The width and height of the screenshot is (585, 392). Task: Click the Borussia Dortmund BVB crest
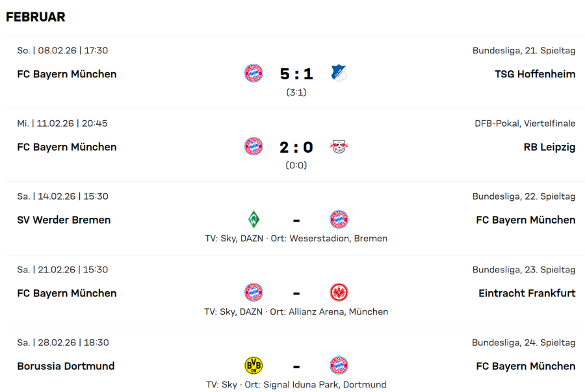[253, 366]
